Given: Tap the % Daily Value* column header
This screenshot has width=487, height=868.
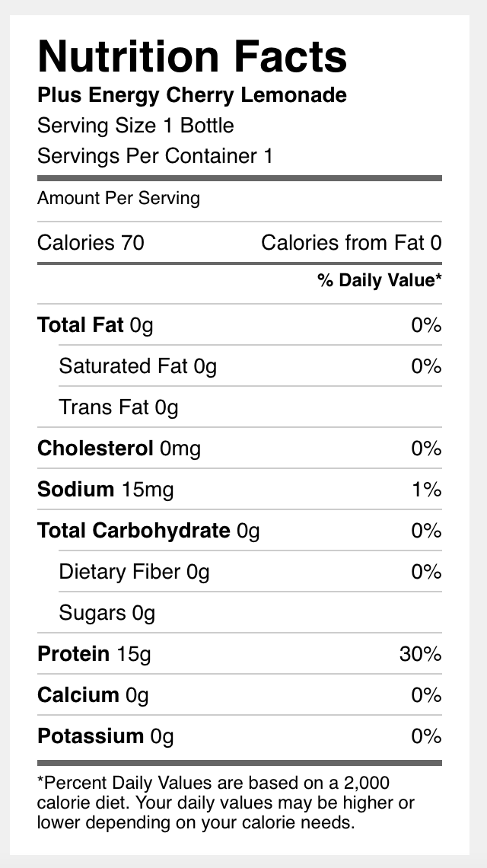Looking at the screenshot, I should tap(380, 281).
